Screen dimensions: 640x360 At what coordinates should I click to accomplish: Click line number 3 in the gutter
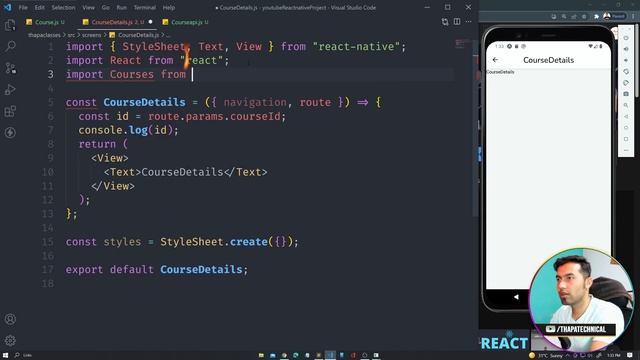50,74
